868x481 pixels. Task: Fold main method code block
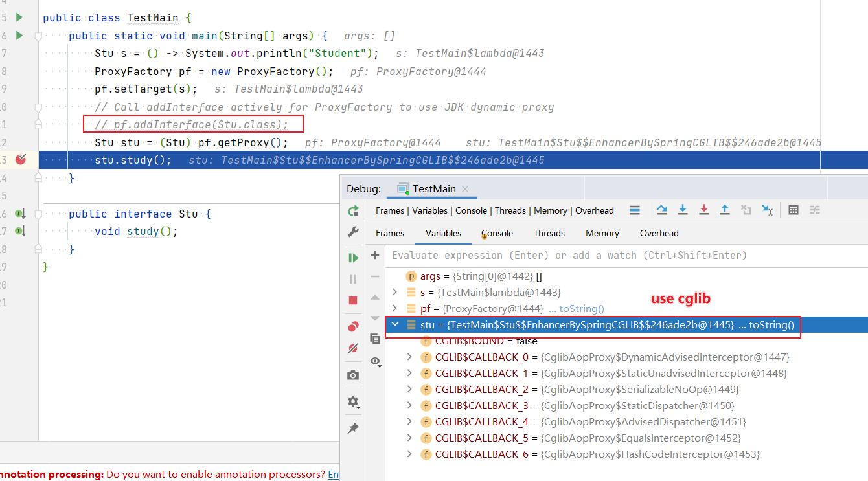tap(38, 37)
